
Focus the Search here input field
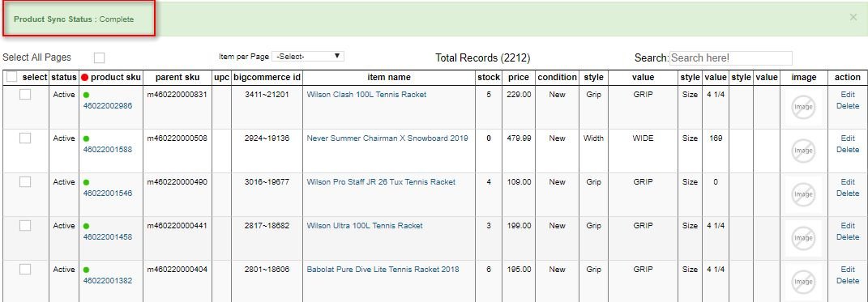(x=731, y=58)
